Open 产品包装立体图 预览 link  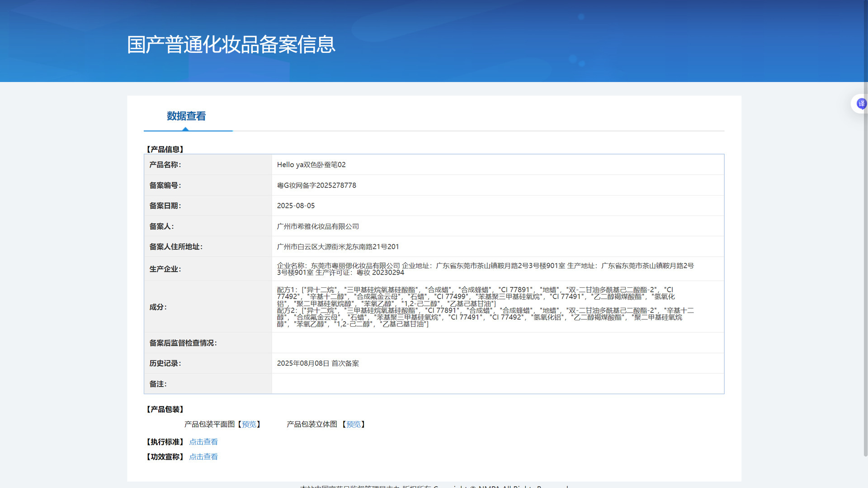354,424
